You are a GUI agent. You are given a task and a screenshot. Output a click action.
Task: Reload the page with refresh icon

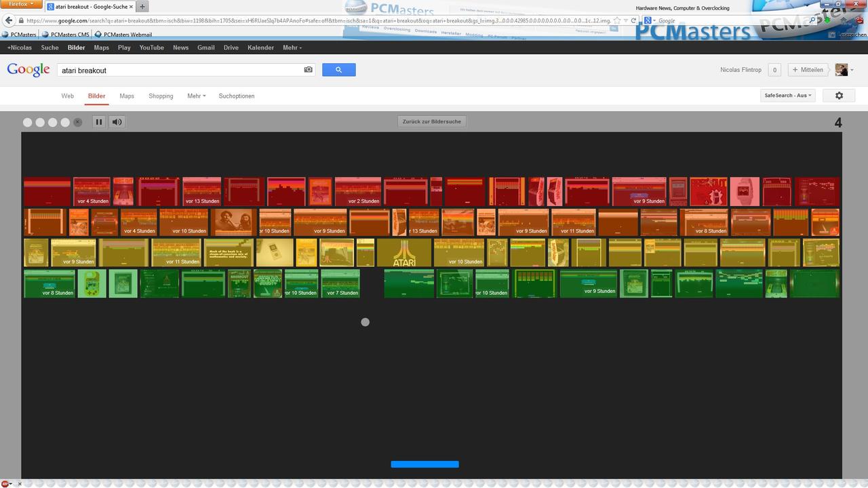[x=633, y=21]
